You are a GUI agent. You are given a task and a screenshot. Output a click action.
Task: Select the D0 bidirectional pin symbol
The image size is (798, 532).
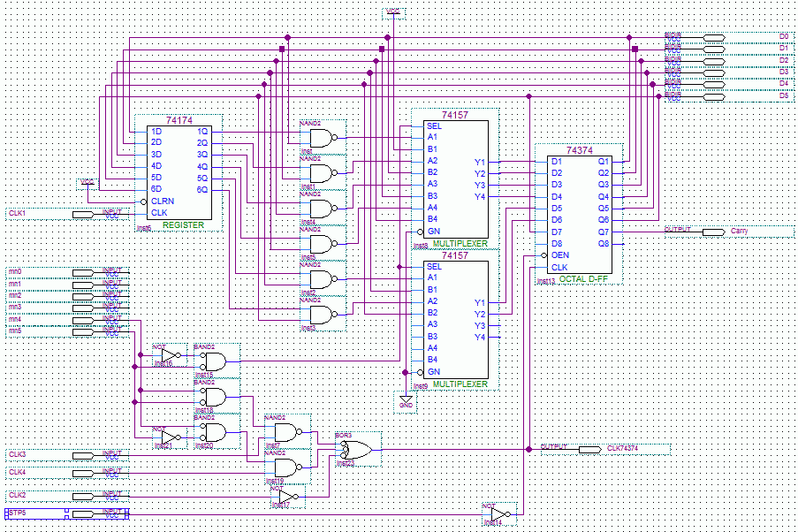pos(714,38)
